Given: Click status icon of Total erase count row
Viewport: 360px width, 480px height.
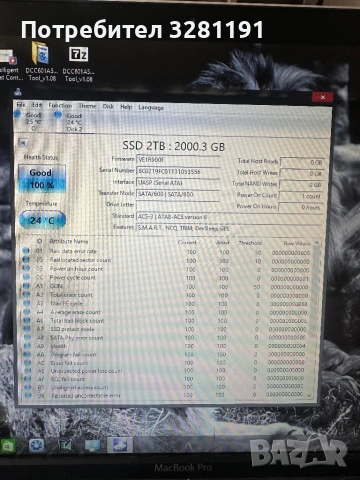Looking at the screenshot, I should point(27,294).
